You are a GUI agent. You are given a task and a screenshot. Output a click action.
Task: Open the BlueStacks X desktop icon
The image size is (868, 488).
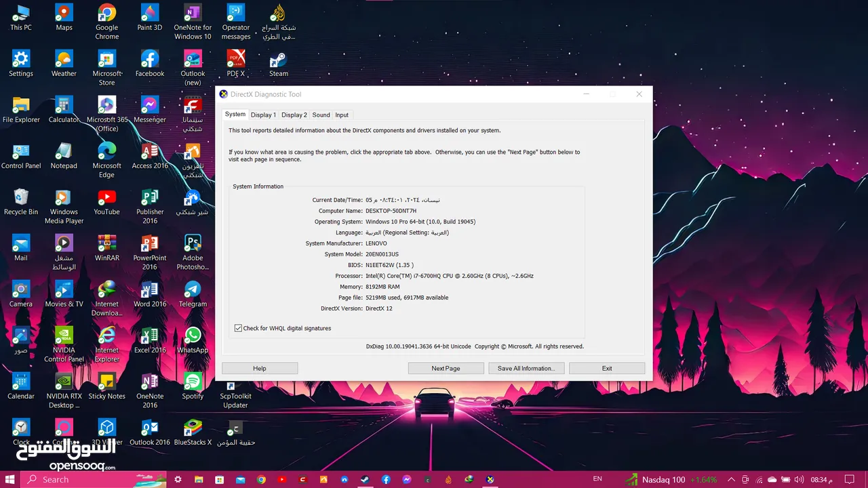193,432
